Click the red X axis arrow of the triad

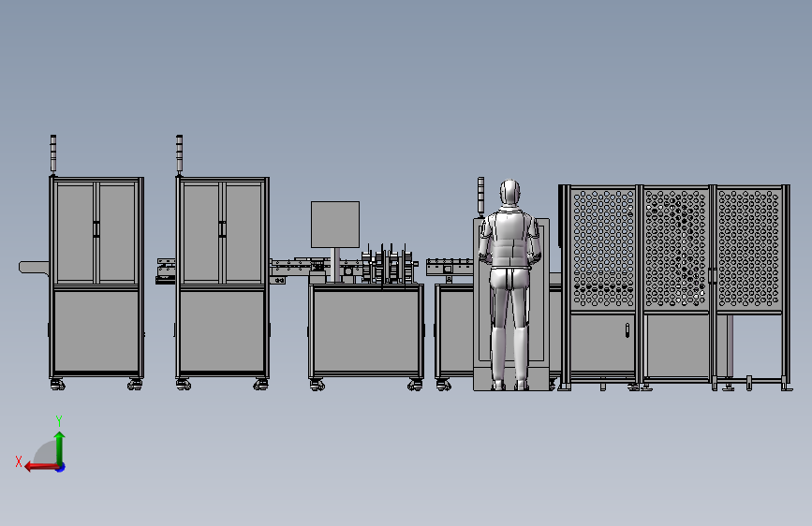[x=40, y=467]
